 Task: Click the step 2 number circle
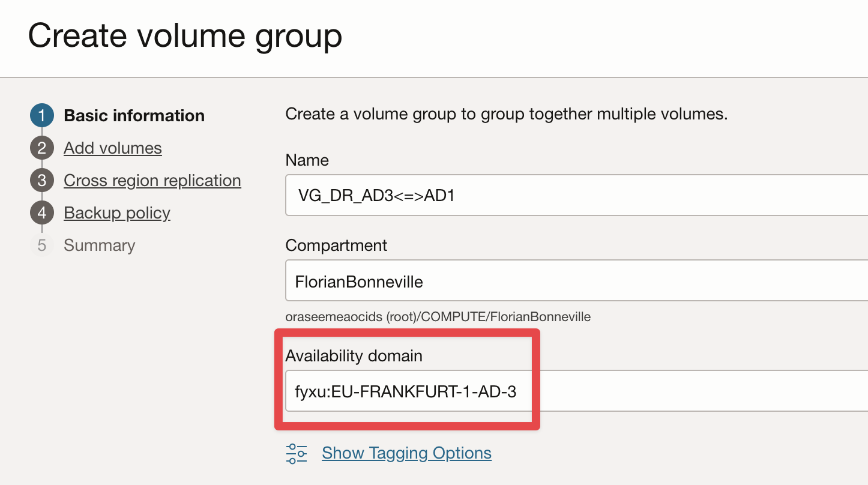coord(41,148)
